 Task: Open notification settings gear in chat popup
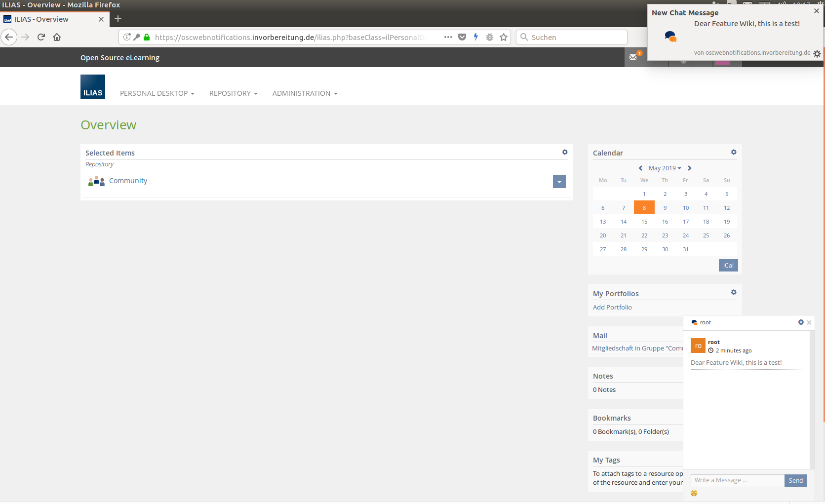(x=817, y=54)
